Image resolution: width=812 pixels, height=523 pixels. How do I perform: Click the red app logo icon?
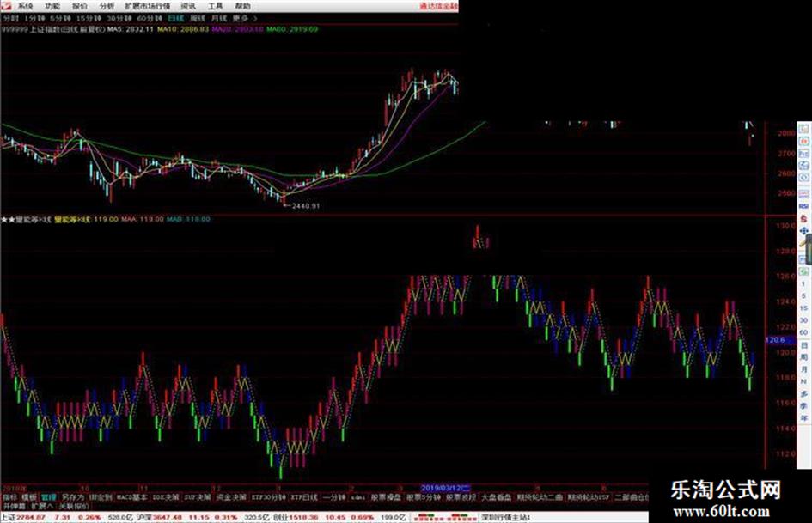coord(6,6)
